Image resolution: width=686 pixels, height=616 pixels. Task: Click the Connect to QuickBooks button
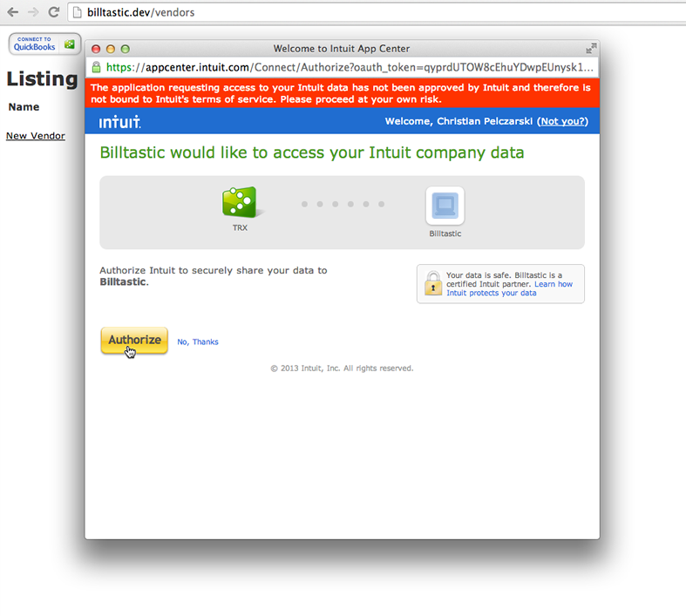[44, 44]
